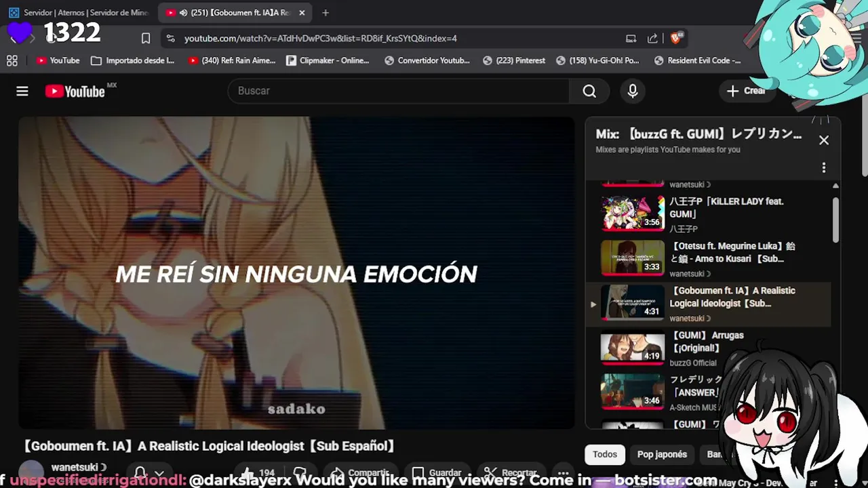Close the Mix playlist panel
Viewport: 868px width, 488px height.
(824, 140)
